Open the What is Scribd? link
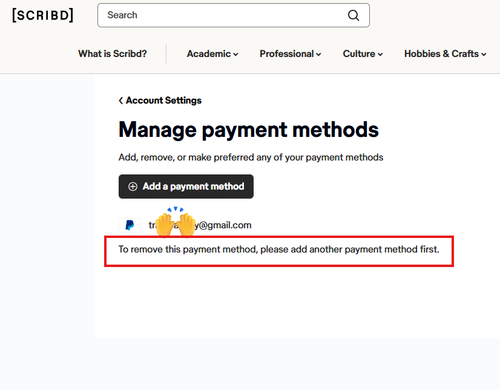The width and height of the screenshot is (500, 390). (x=112, y=54)
